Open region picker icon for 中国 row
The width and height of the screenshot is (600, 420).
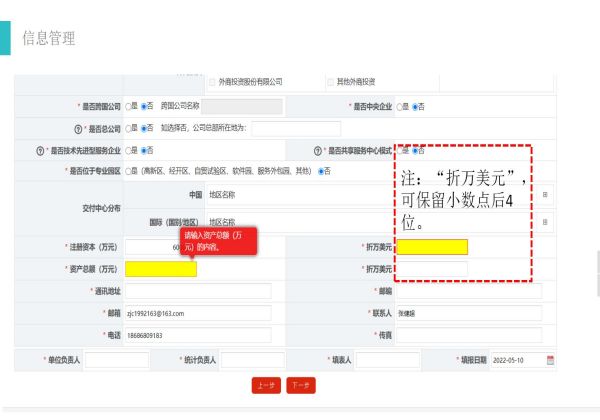click(545, 195)
